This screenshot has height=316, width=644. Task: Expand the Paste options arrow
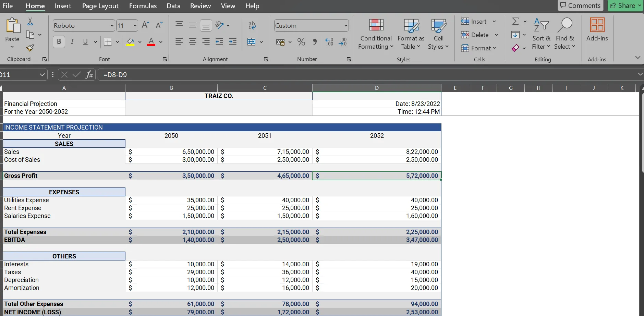pos(12,47)
